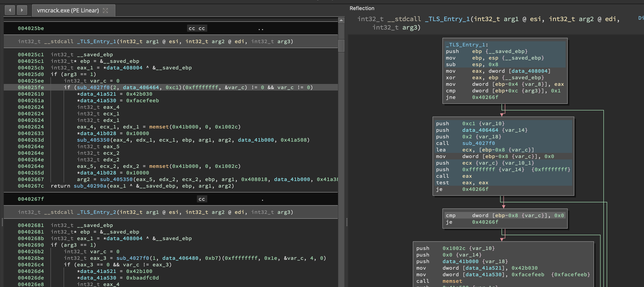
Task: Select line 004025d0 if (arg3 == 1)
Action: pos(171,74)
